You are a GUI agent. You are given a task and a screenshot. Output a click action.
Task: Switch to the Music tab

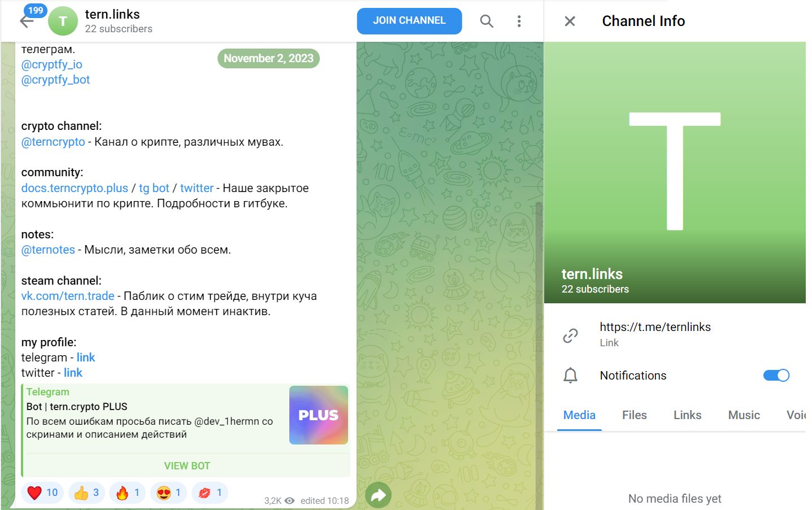(744, 415)
